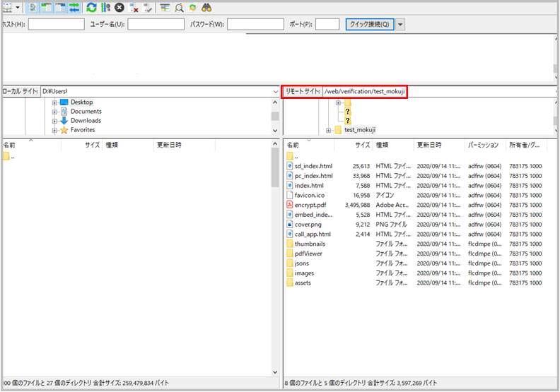The width and height of the screenshot is (560, 392).
Task: Toggle transfer queue display icon
Action: [73, 8]
